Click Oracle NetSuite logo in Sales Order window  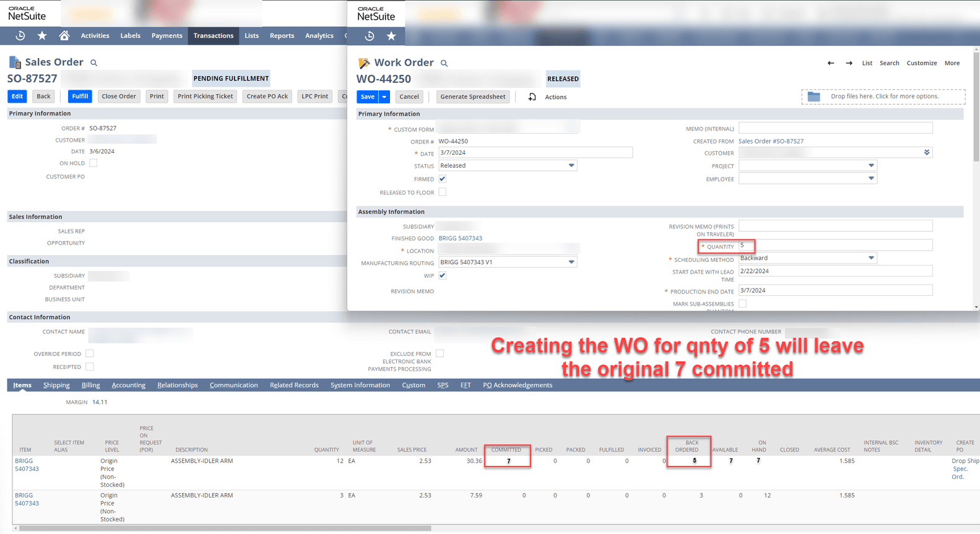pos(27,14)
